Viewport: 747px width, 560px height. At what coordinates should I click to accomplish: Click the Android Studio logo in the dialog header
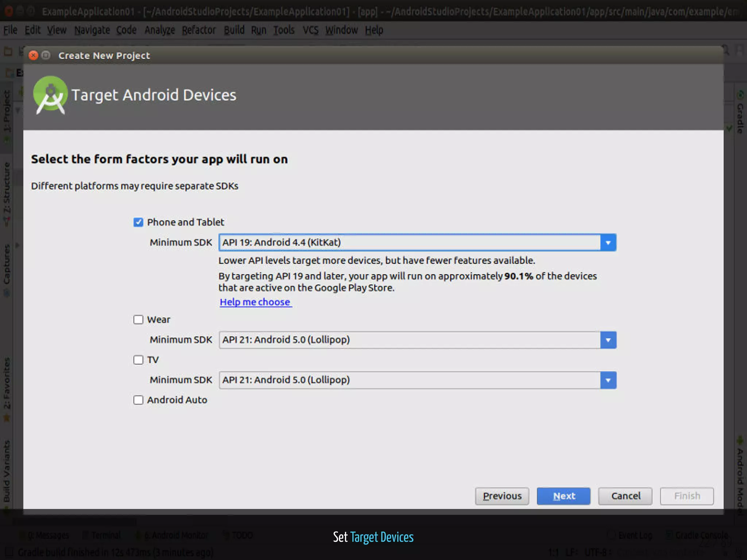[x=50, y=95]
